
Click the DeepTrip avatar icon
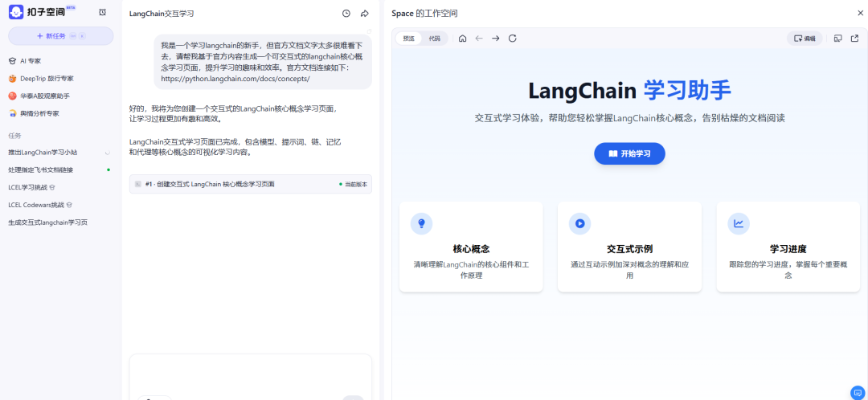(x=12, y=79)
